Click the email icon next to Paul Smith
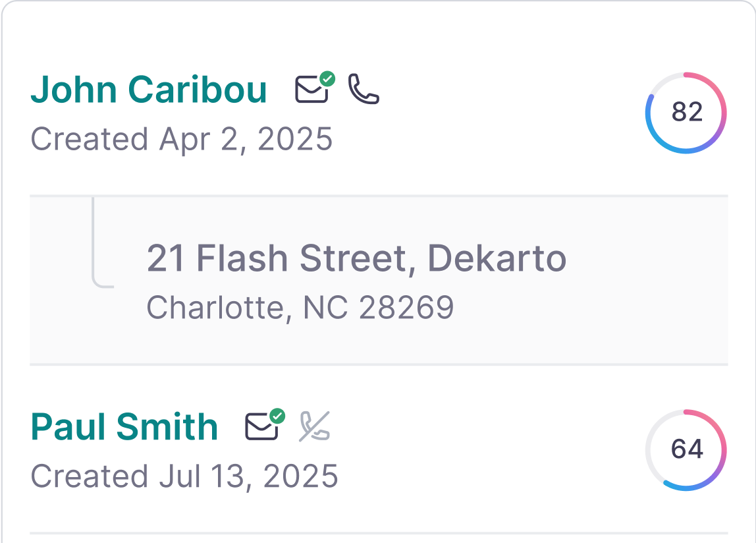 coord(262,428)
